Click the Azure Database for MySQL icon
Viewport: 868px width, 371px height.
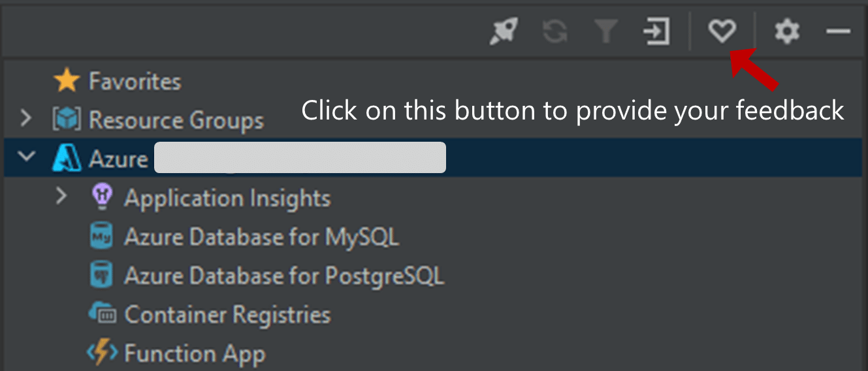(101, 236)
